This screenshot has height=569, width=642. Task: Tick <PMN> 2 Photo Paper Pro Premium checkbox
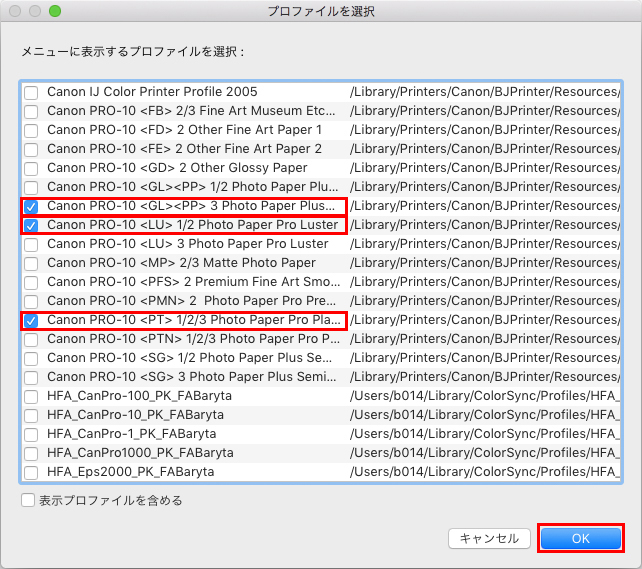(x=31, y=302)
